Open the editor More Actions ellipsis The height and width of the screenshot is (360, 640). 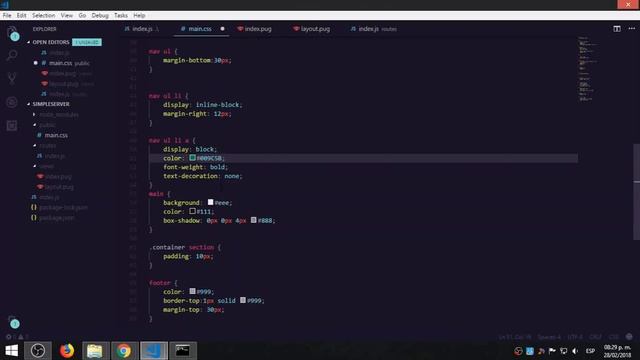coord(632,29)
